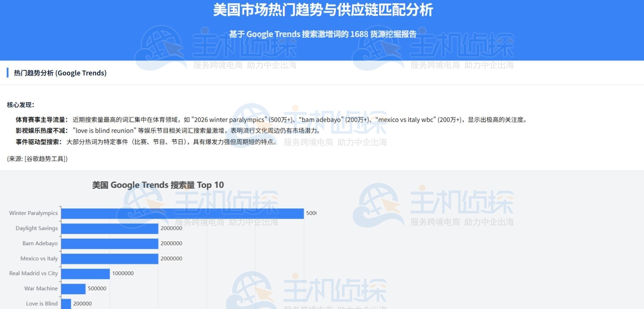Viewport: 644px width, 309px height.
Task: Click the chart title 美国 Google Trends 搜索量 Top 10
Action: pos(158,185)
